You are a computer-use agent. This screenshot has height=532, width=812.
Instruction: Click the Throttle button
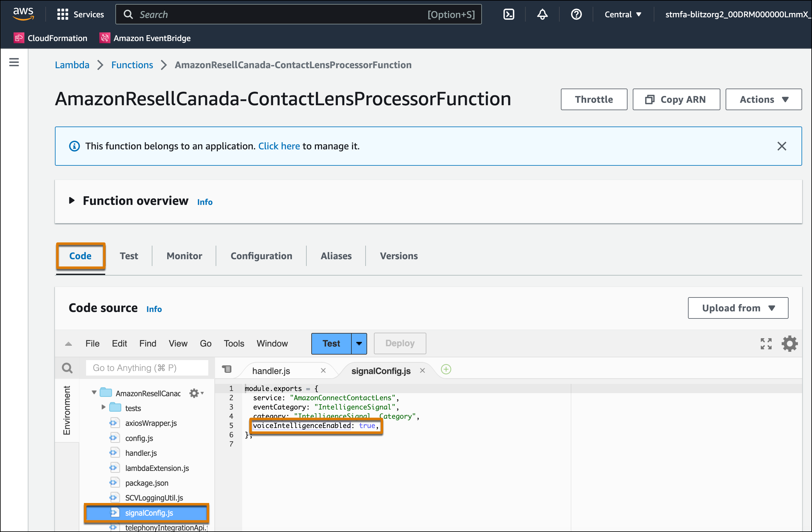click(x=594, y=99)
